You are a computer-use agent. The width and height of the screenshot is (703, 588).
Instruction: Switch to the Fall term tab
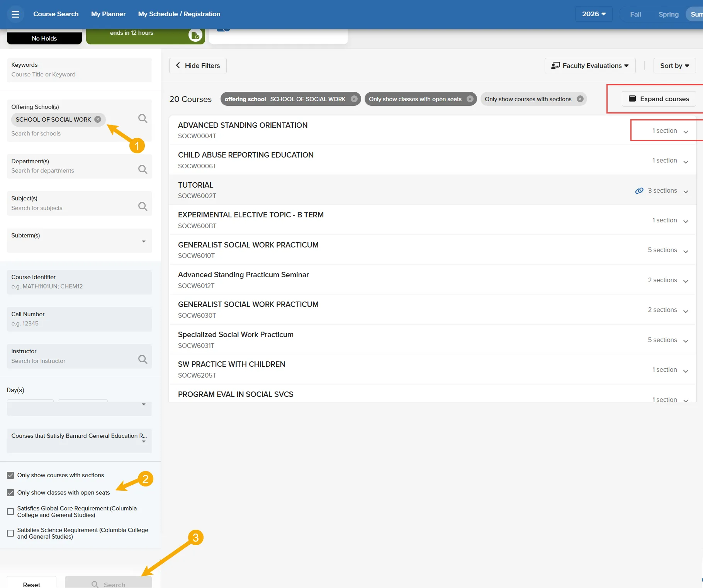pos(635,14)
